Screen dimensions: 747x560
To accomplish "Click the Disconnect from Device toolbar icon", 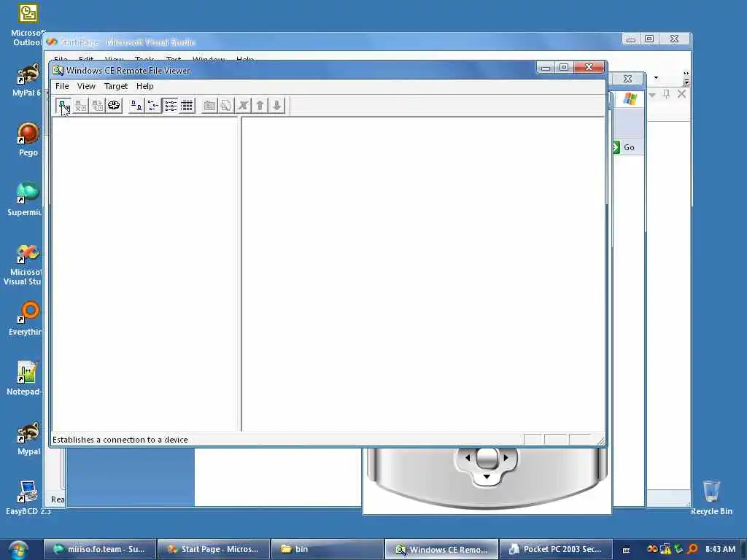I will tap(80, 106).
